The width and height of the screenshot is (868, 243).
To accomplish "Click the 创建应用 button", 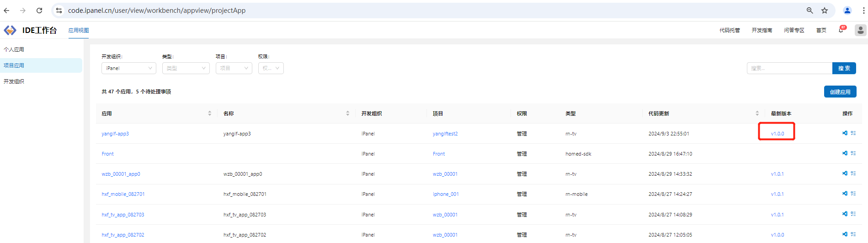I will [840, 92].
